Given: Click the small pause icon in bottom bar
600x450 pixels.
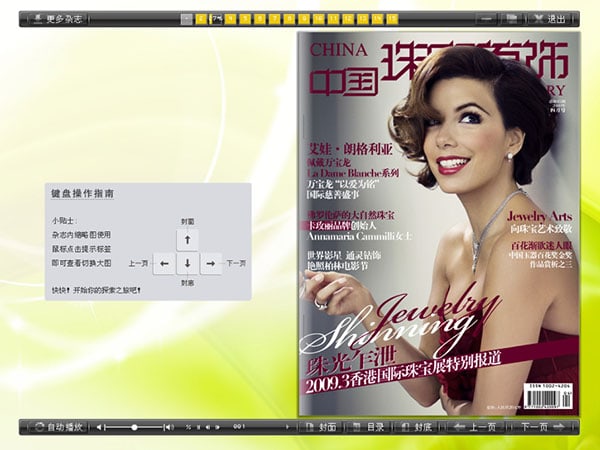Looking at the screenshot, I should (199, 427).
